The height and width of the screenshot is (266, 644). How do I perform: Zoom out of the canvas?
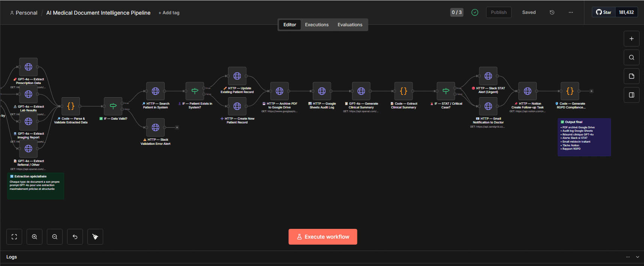(x=55, y=237)
